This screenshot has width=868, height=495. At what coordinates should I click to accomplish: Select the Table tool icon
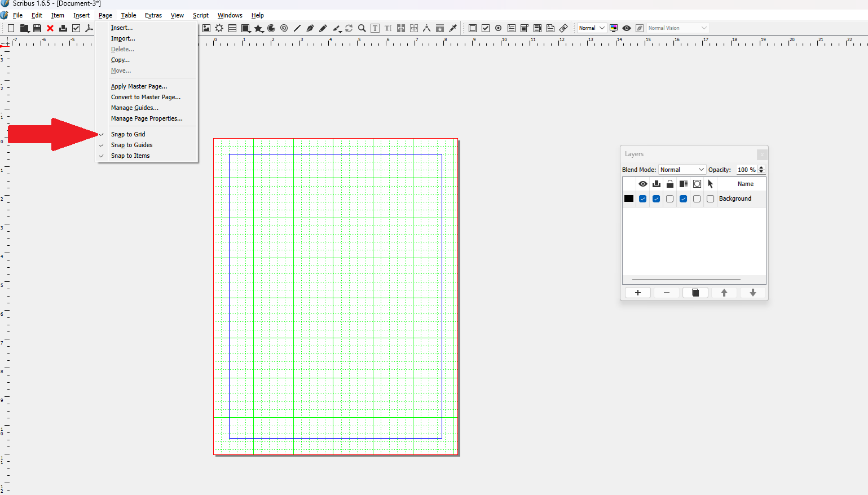click(x=232, y=28)
